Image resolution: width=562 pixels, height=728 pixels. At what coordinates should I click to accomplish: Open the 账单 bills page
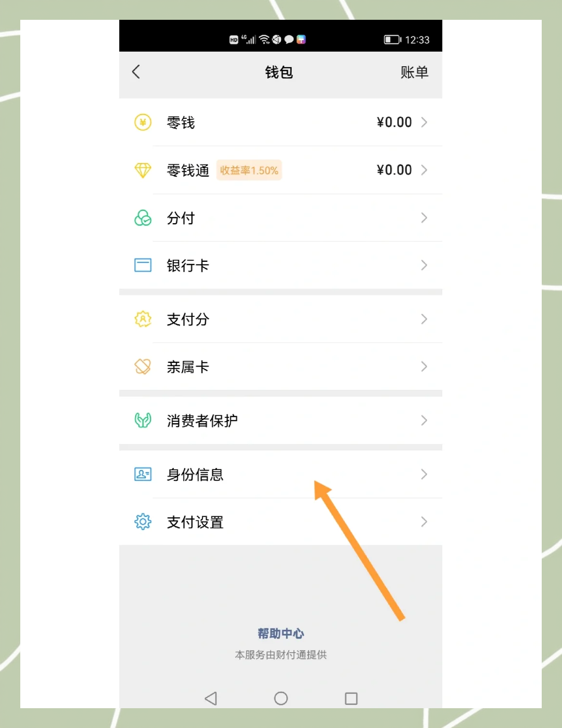(x=414, y=72)
